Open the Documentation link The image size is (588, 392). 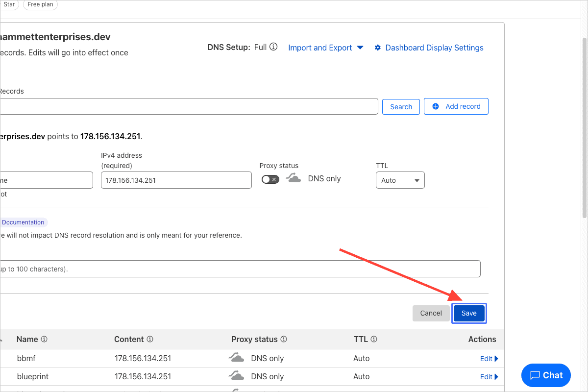[x=23, y=222]
